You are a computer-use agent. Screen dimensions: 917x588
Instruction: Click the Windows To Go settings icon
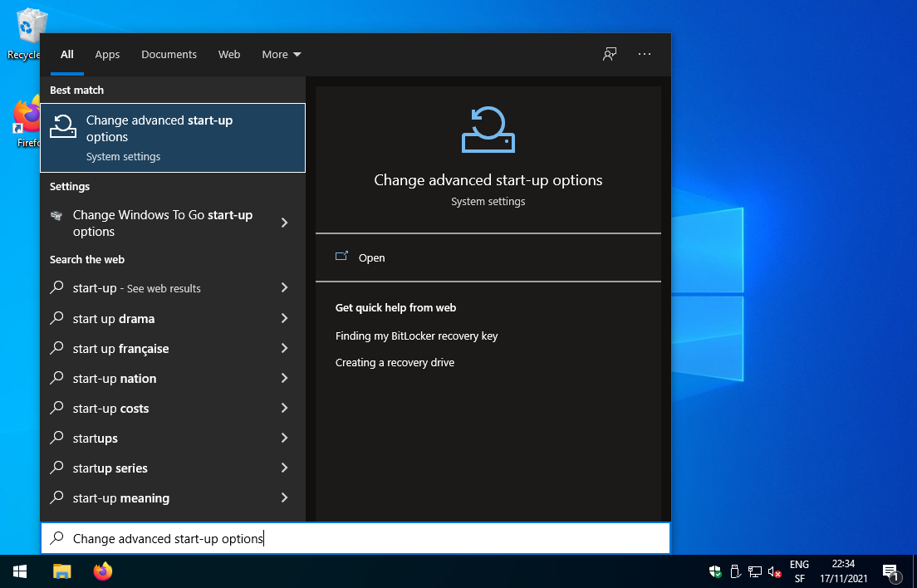(56, 223)
